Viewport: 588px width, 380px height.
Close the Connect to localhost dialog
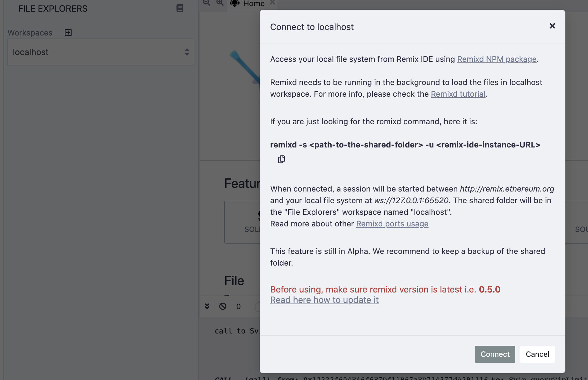(552, 26)
